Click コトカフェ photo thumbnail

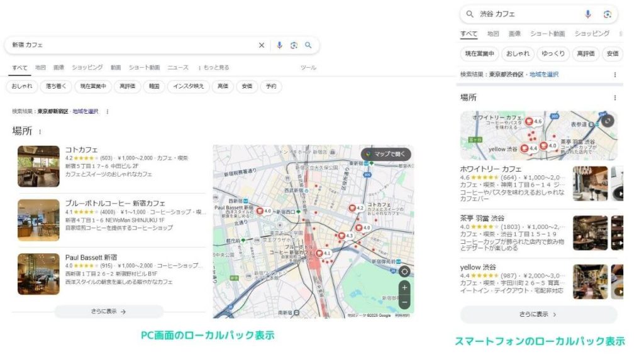click(38, 166)
